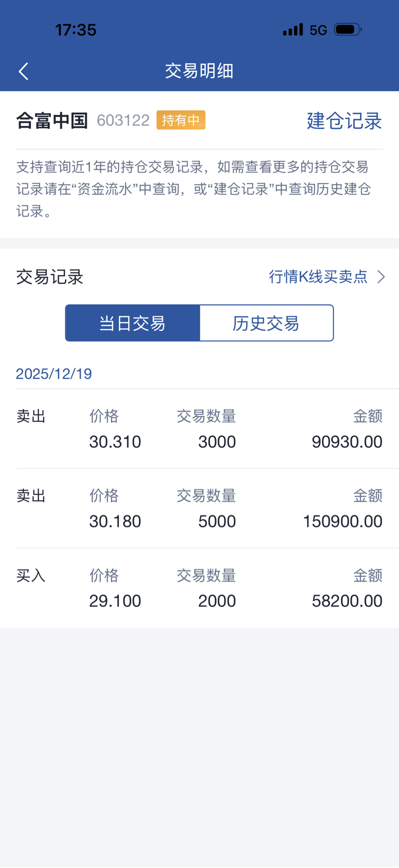Open the 买入 record at price 29.100
The image size is (399, 868).
pos(199,588)
